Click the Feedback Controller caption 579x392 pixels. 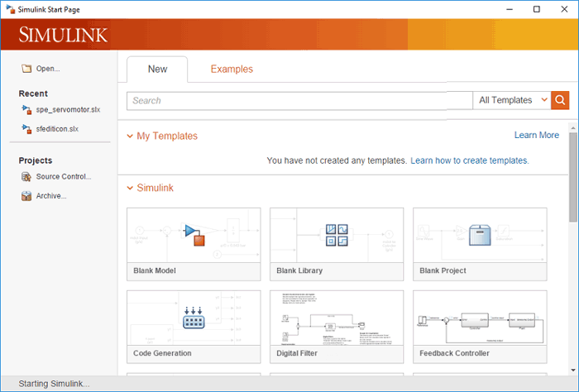click(454, 353)
